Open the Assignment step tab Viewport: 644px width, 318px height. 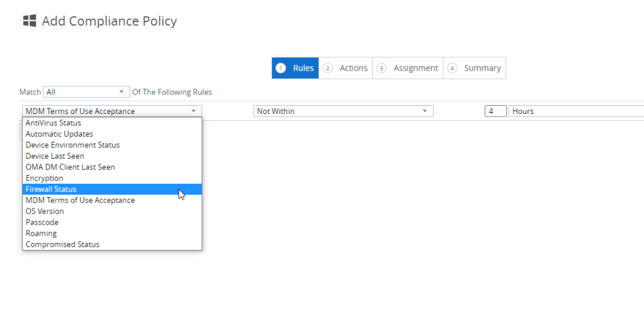[x=408, y=68]
